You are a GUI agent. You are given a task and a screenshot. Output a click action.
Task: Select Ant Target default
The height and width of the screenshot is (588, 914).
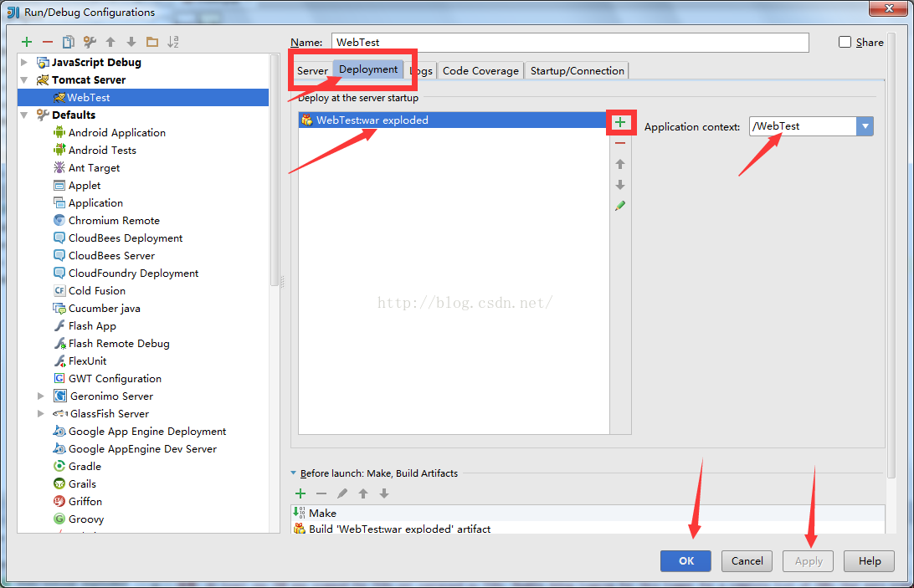coord(87,168)
